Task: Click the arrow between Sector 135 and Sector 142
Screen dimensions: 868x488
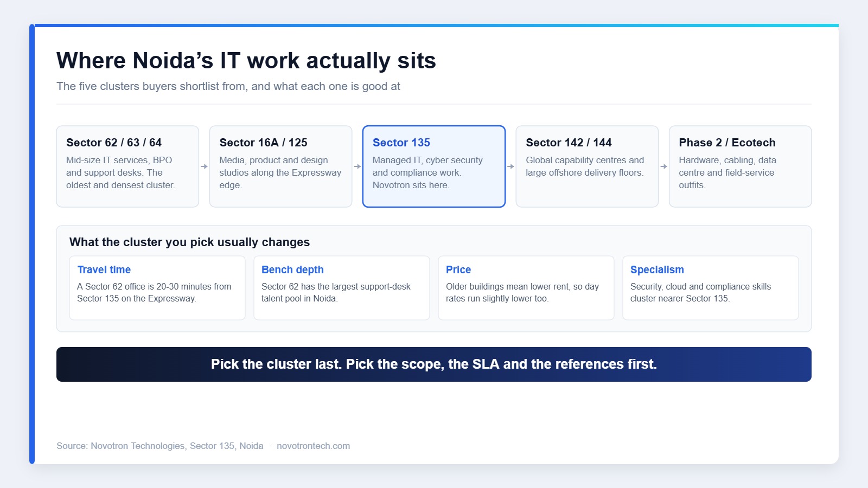Action: click(x=510, y=166)
